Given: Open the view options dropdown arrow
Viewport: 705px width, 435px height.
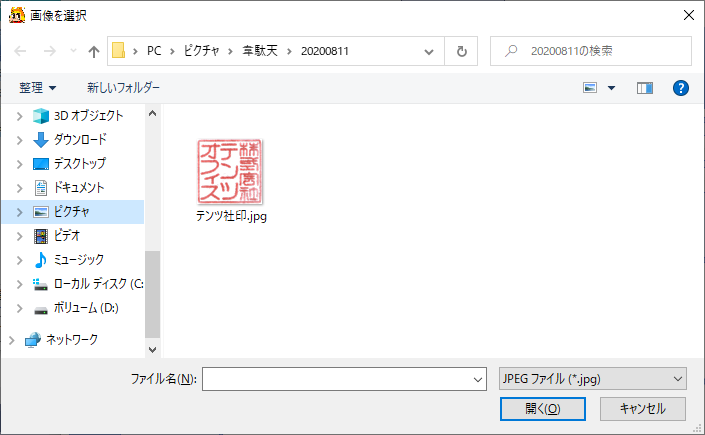Looking at the screenshot, I should (x=611, y=88).
